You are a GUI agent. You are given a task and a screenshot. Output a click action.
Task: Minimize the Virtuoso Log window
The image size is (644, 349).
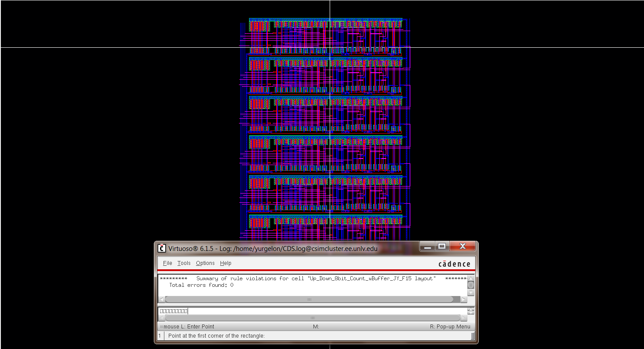(427, 247)
